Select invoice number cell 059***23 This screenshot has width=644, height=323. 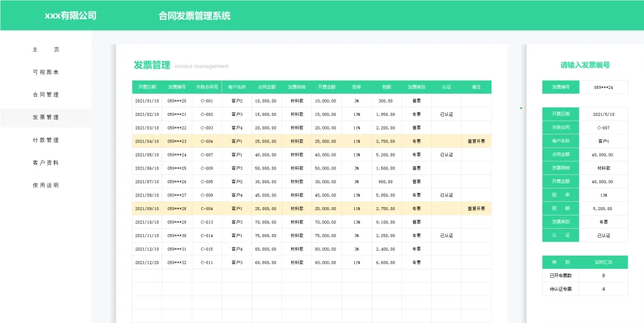[x=177, y=141]
